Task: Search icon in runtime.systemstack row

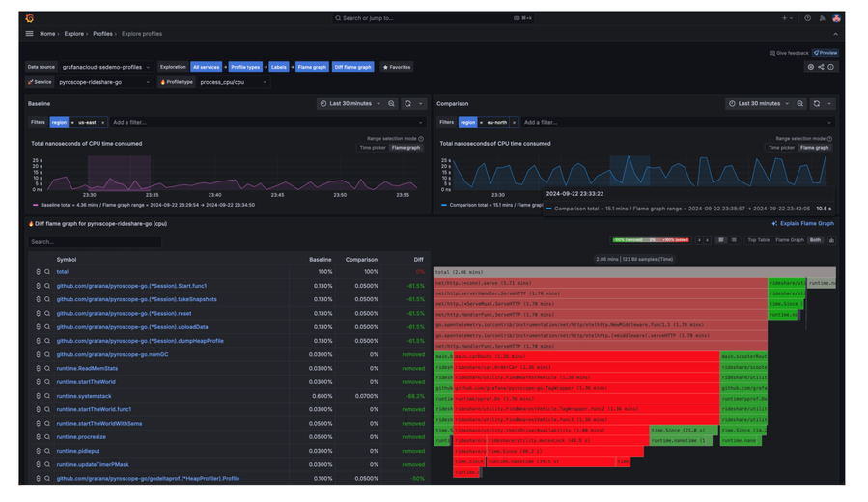Action: click(x=47, y=396)
